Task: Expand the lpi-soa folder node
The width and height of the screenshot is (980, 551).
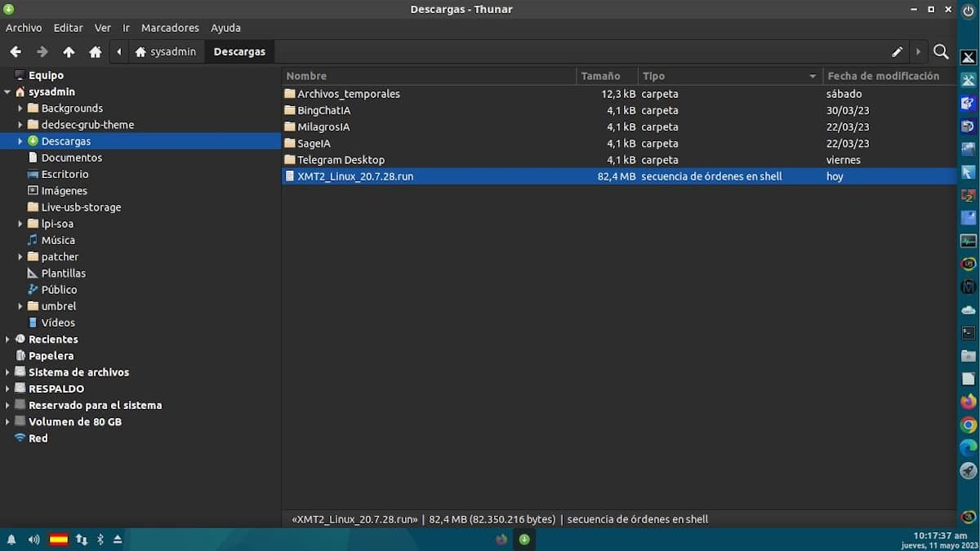Action: pos(20,224)
